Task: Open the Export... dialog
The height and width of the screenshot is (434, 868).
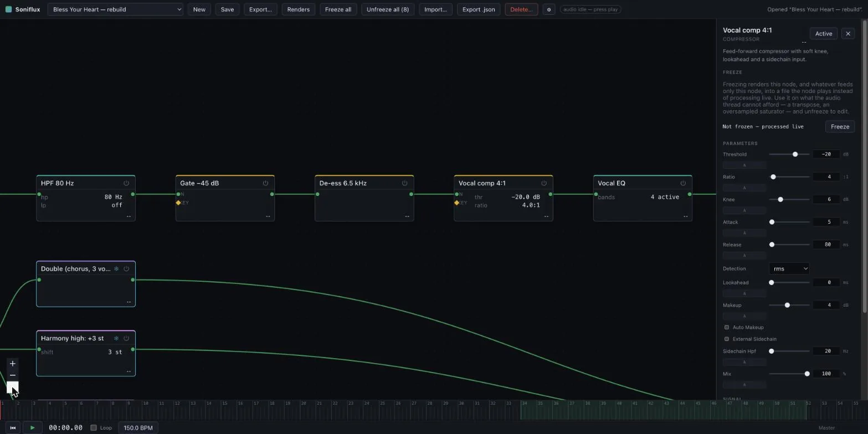Action: (x=260, y=9)
